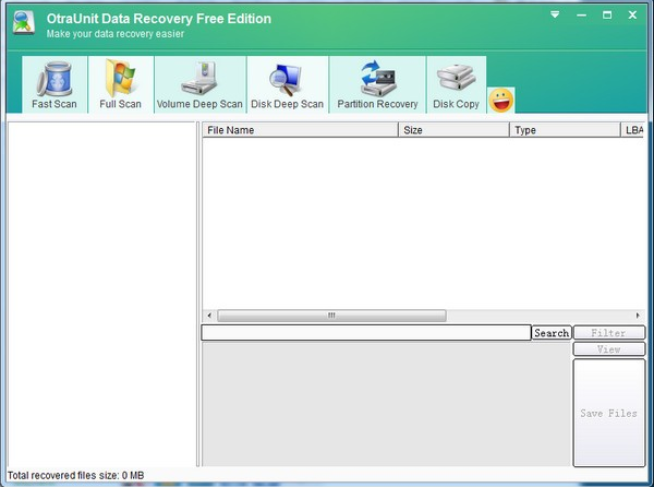Minimize the OtraUnit window
The width and height of the screenshot is (655, 487).
[x=581, y=15]
